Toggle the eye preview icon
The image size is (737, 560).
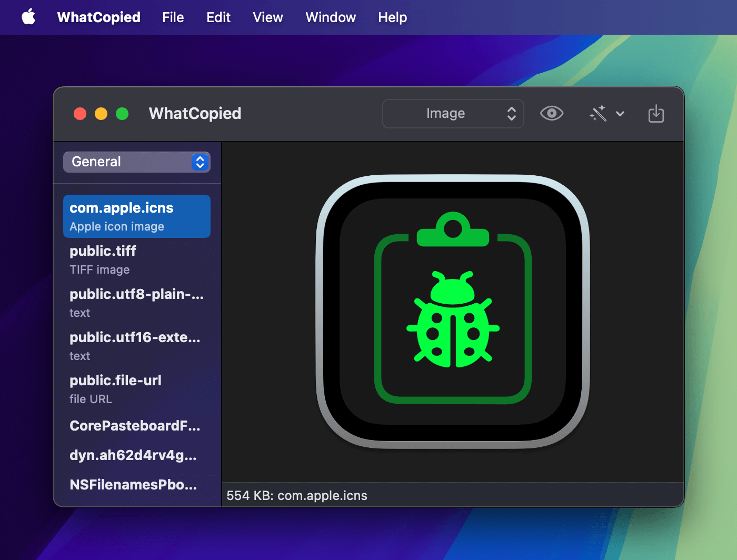pyautogui.click(x=552, y=113)
